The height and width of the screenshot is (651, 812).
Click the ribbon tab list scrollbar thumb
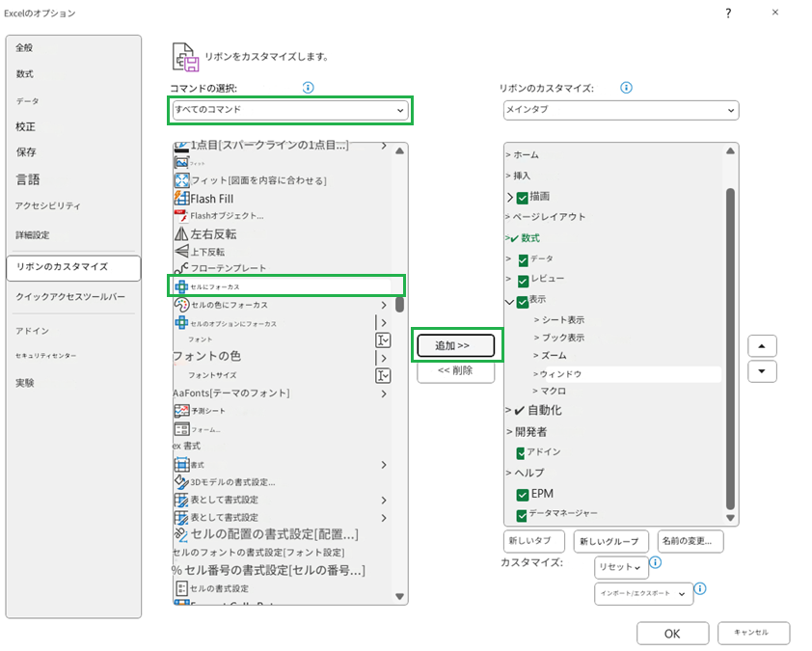point(730,348)
